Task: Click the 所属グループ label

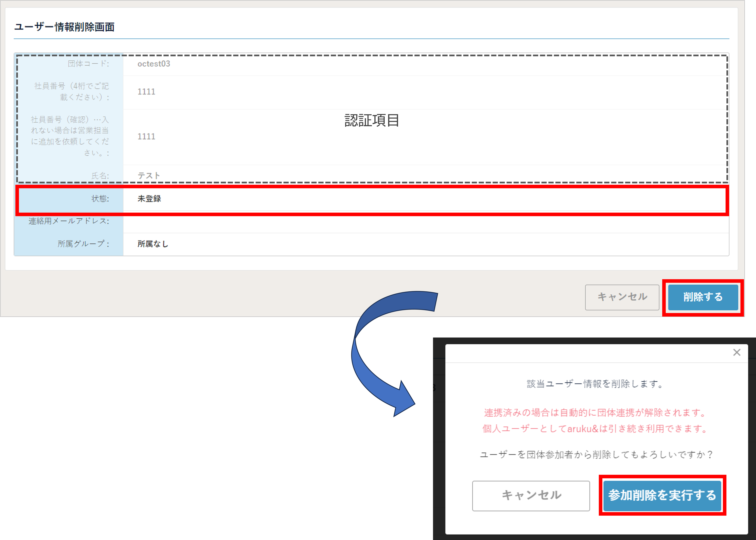Action: [83, 244]
